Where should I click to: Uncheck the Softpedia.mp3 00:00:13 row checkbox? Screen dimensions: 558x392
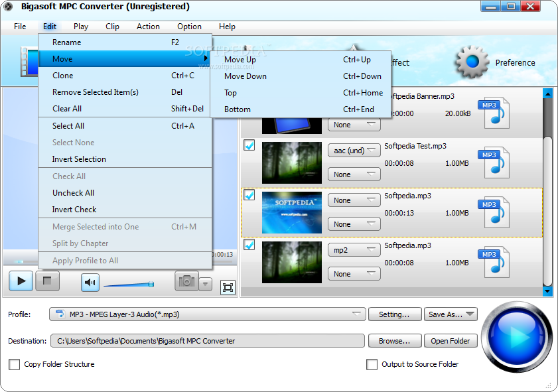tap(249, 195)
